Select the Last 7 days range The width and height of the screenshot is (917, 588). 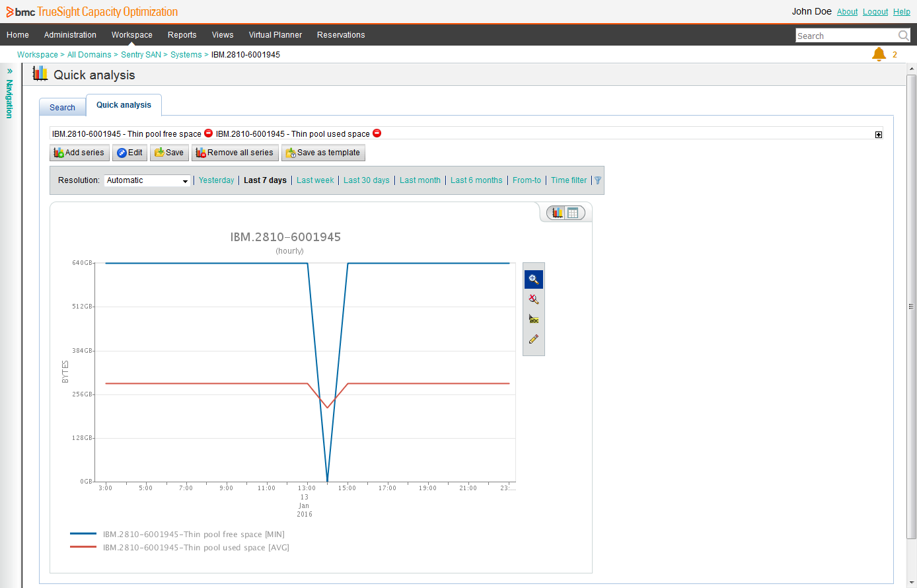[x=265, y=180]
